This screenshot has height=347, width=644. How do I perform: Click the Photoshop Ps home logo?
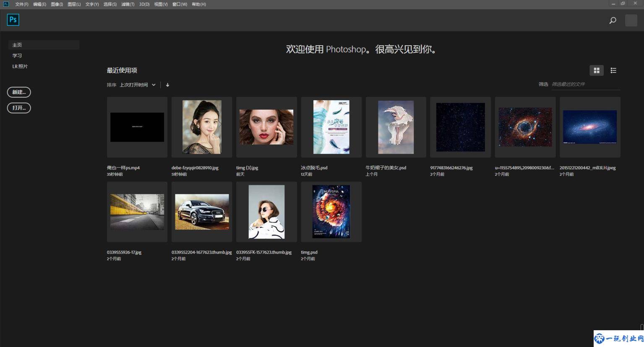click(13, 20)
